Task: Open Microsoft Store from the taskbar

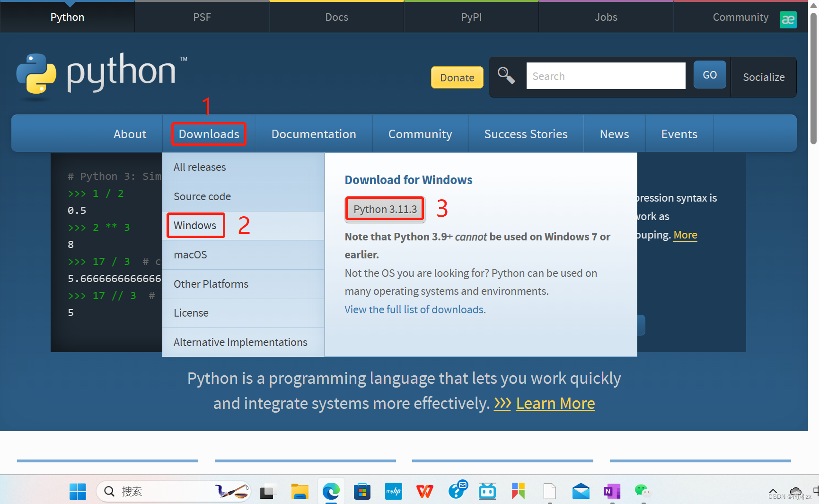Action: click(362, 491)
